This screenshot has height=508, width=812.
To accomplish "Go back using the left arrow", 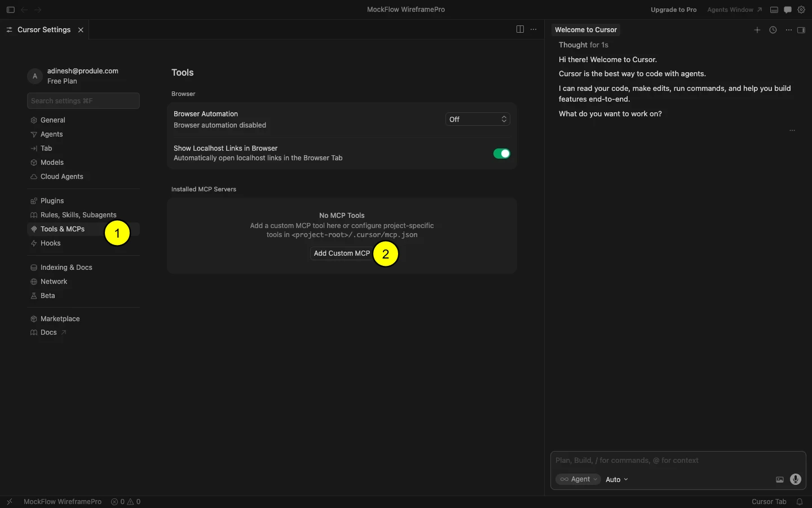I will (24, 10).
